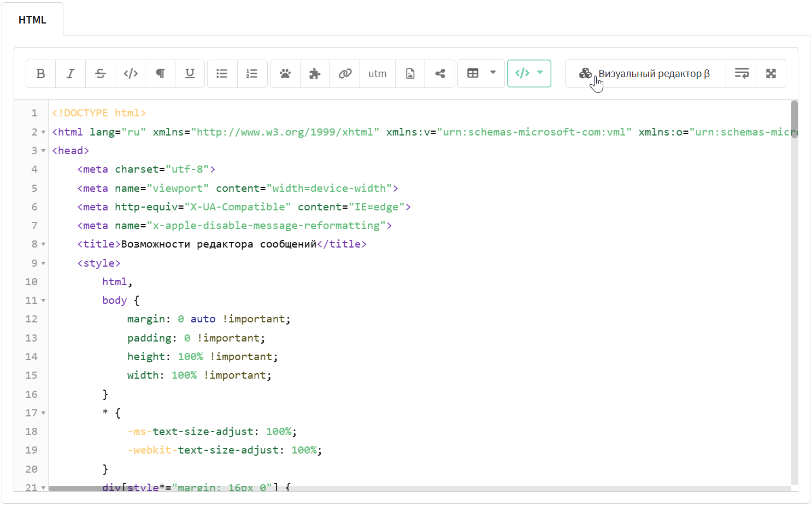Apply italic formatting
The image size is (812, 506).
(70, 74)
